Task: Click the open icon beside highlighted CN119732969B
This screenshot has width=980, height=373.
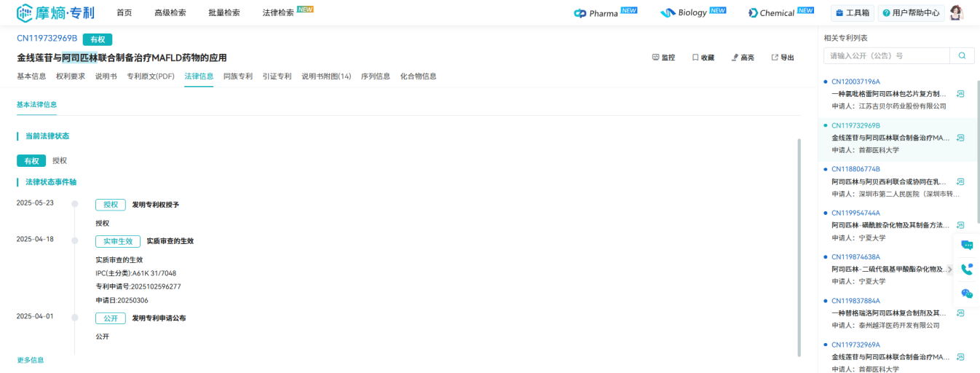Action: 960,138
